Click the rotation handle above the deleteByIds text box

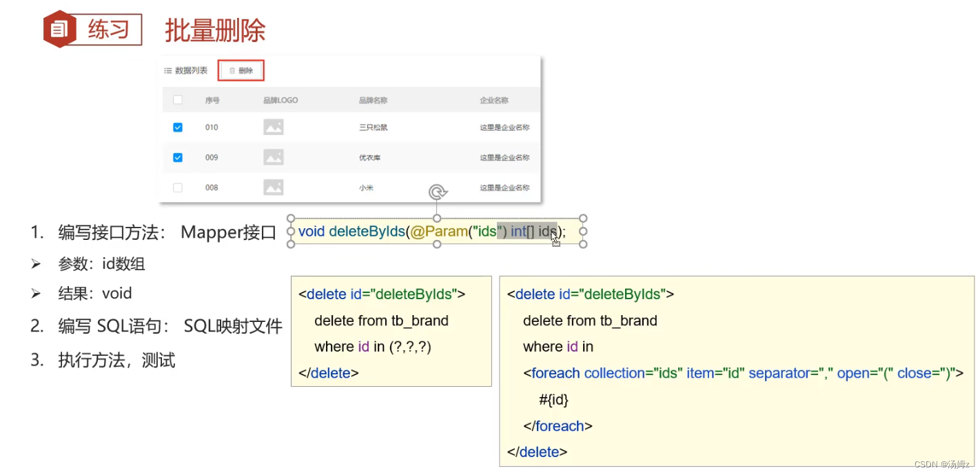(437, 192)
